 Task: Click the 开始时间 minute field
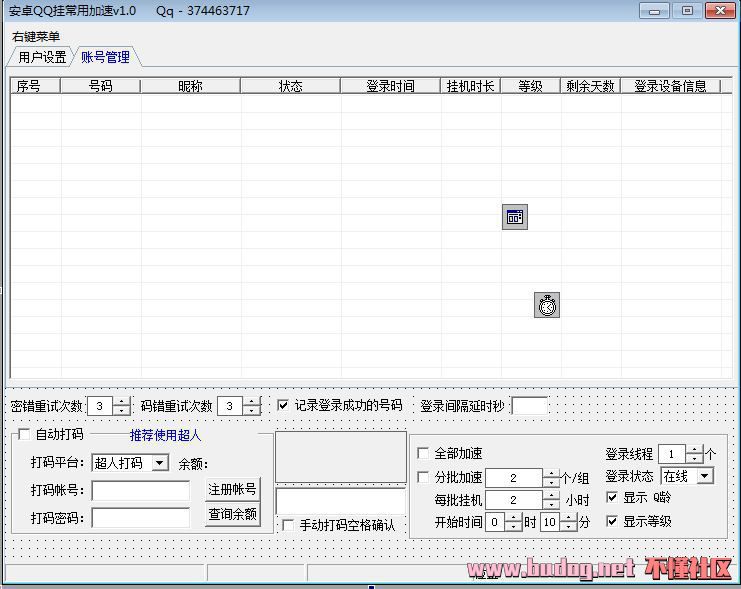(550, 522)
